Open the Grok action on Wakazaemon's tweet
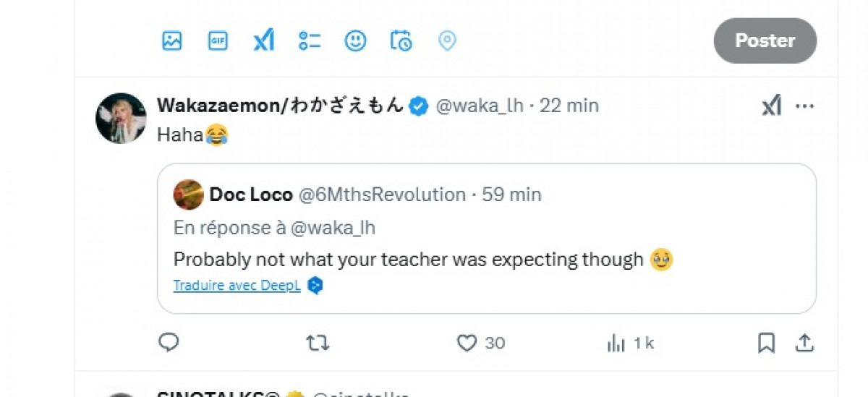 point(772,106)
